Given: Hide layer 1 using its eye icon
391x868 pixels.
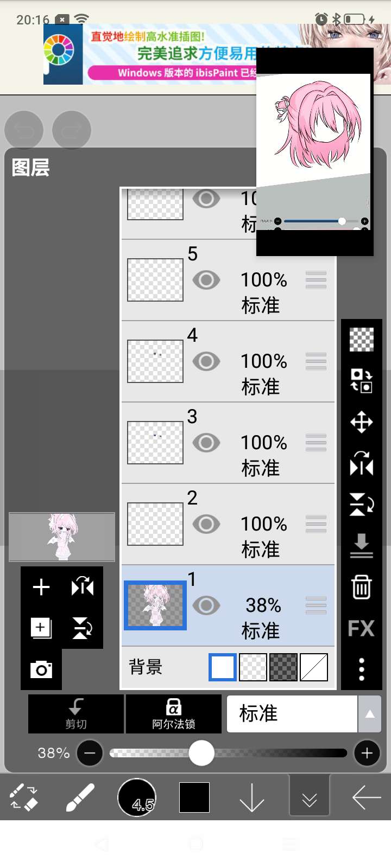Looking at the screenshot, I should pos(206,605).
